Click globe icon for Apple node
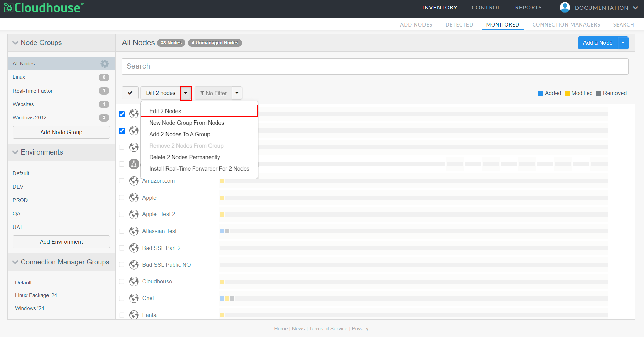The width and height of the screenshot is (644, 337). [134, 198]
